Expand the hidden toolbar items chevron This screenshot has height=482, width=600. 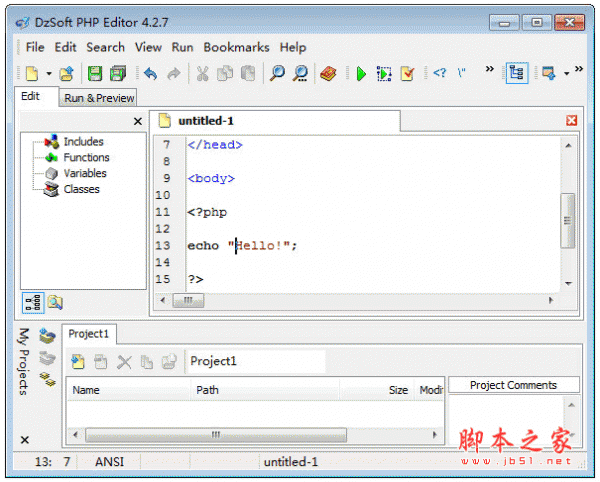[489, 69]
